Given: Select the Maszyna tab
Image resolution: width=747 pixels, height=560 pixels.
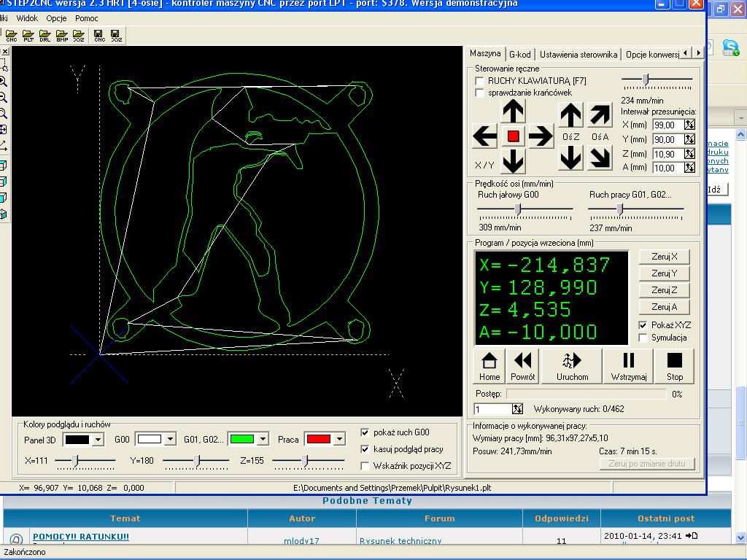Looking at the screenshot, I should (x=485, y=53).
